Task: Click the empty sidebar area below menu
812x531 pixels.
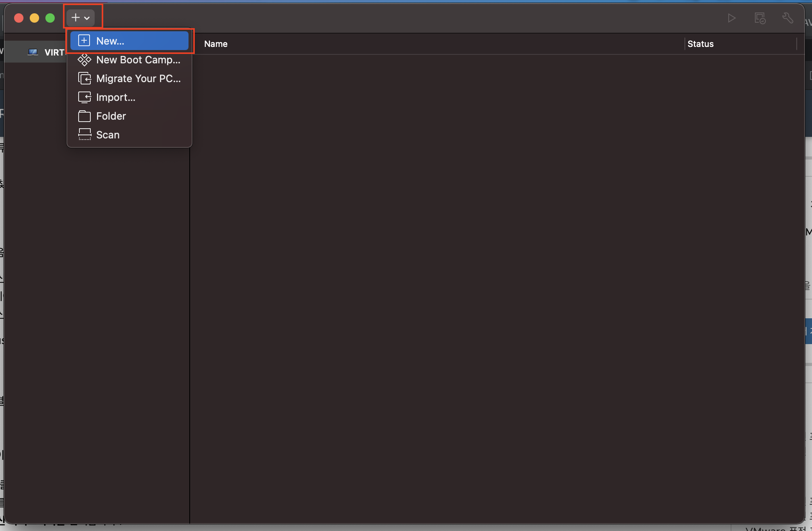Action: click(96, 313)
